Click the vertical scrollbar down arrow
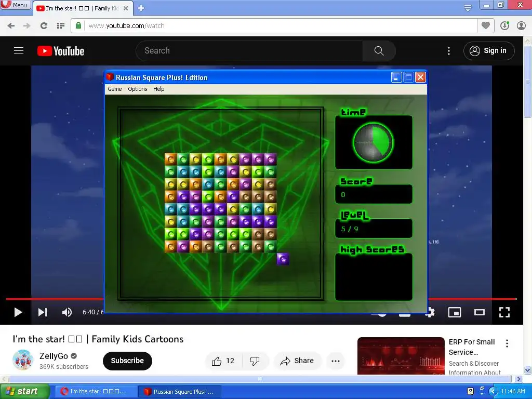 528,370
